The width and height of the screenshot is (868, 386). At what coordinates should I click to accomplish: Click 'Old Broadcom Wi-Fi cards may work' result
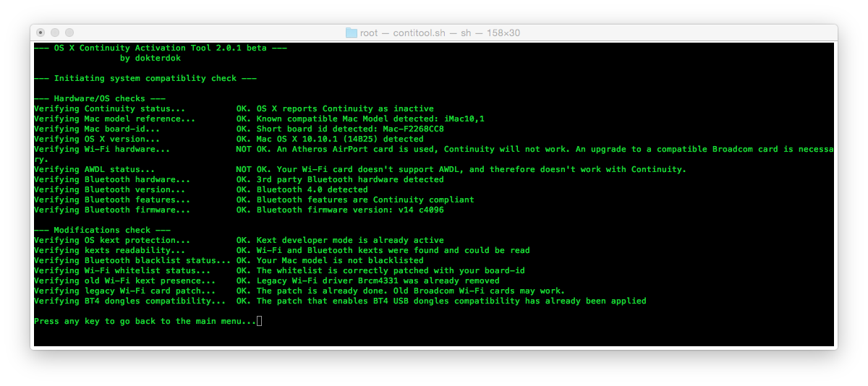point(480,291)
